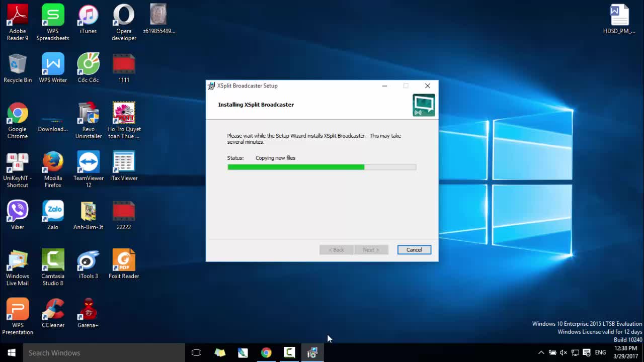
Task: Open Opera developer shortcut
Action: [124, 23]
